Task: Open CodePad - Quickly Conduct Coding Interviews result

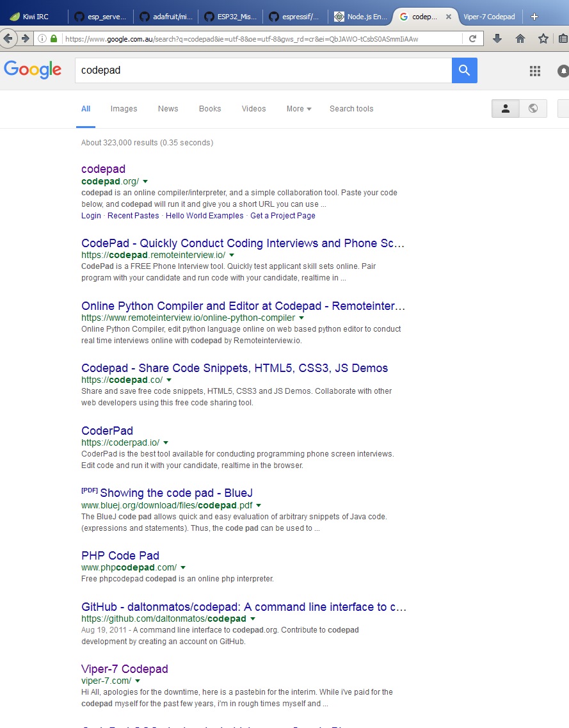Action: pyautogui.click(x=243, y=243)
